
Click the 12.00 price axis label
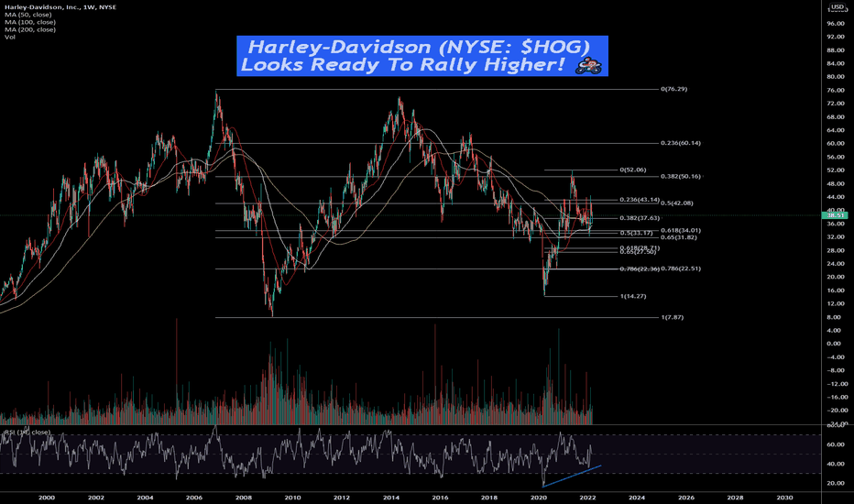(x=835, y=303)
